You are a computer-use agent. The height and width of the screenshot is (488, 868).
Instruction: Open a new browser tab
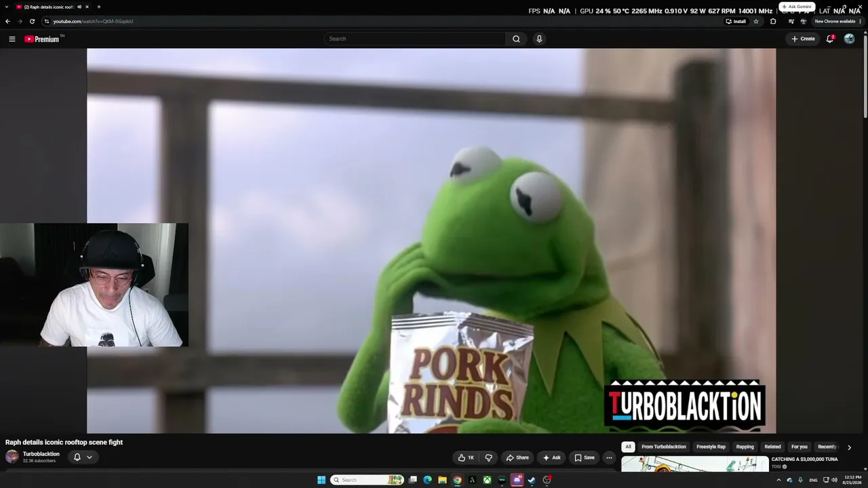(99, 7)
